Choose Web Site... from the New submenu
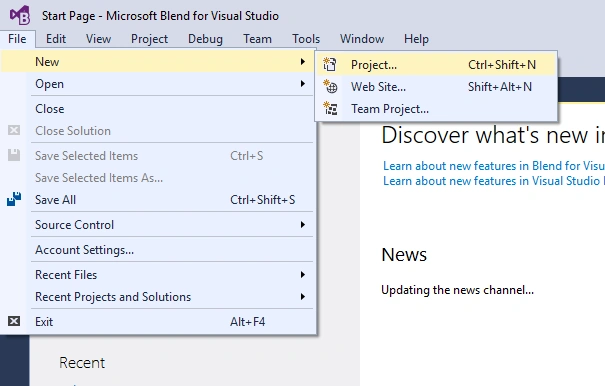605x386 pixels. 436,86
